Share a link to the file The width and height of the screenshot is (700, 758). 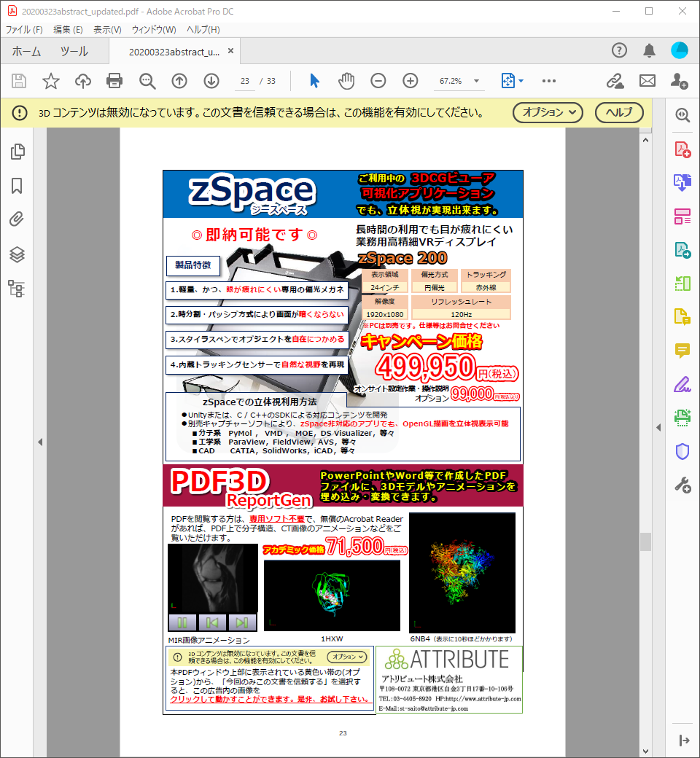[x=615, y=81]
